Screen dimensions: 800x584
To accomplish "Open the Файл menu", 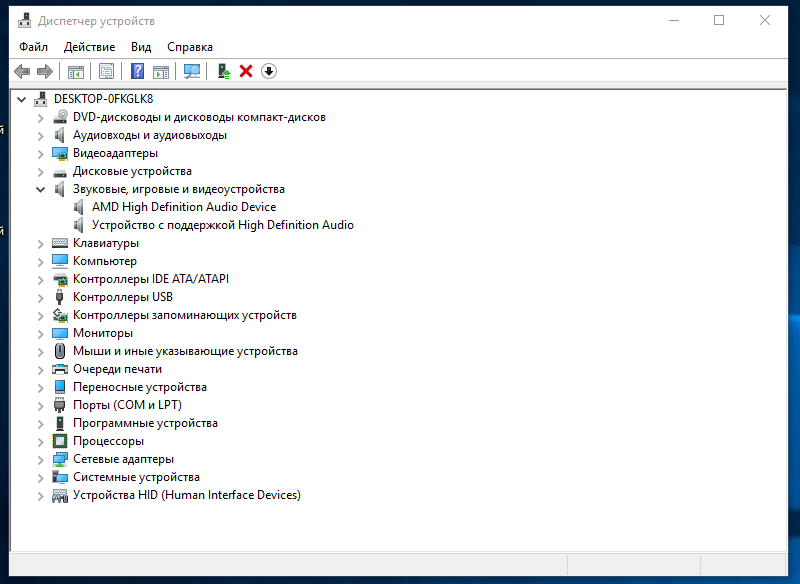I will (33, 47).
